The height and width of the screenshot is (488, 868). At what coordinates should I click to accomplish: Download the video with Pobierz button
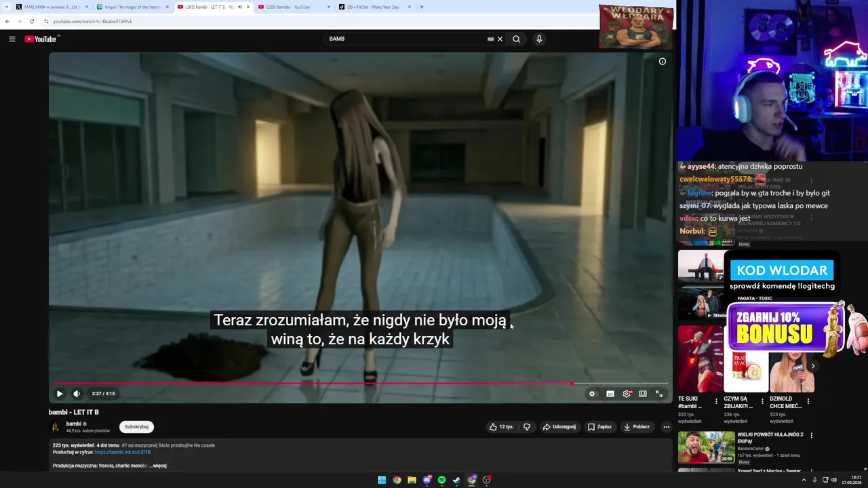coord(637,427)
